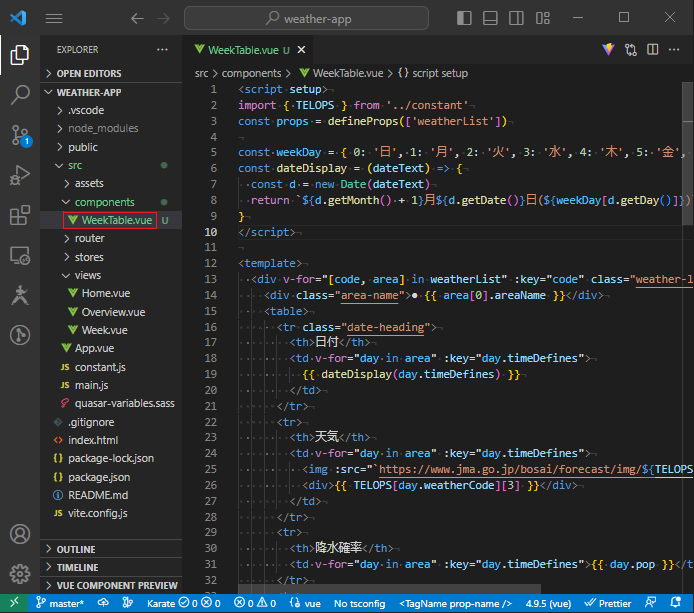This screenshot has height=613, width=694.
Task: Click the weather-app command center search box
Action: [x=306, y=18]
